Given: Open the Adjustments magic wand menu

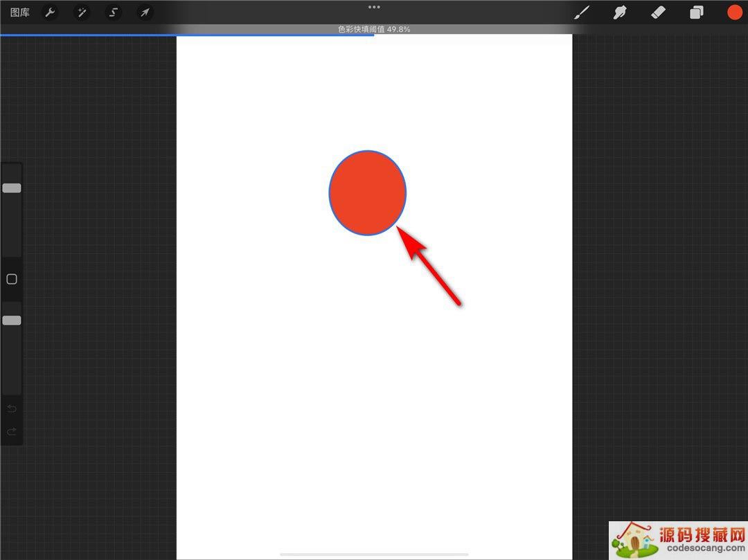Looking at the screenshot, I should (x=82, y=12).
